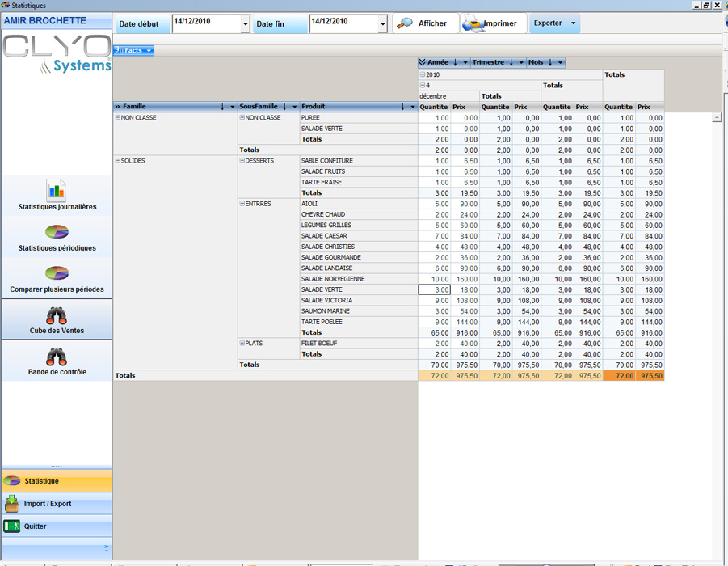The image size is (728, 566).
Task: Click the Quitter exit icon
Action: click(11, 526)
